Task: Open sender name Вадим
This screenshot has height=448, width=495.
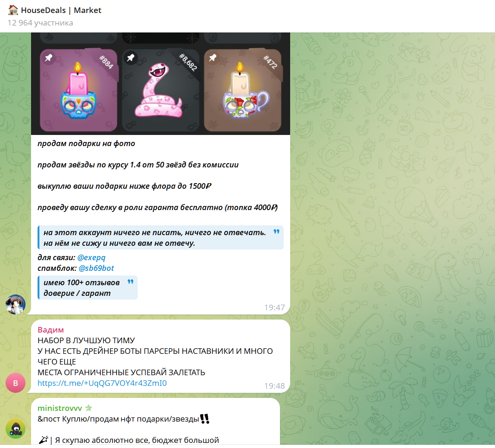Action: point(51,330)
